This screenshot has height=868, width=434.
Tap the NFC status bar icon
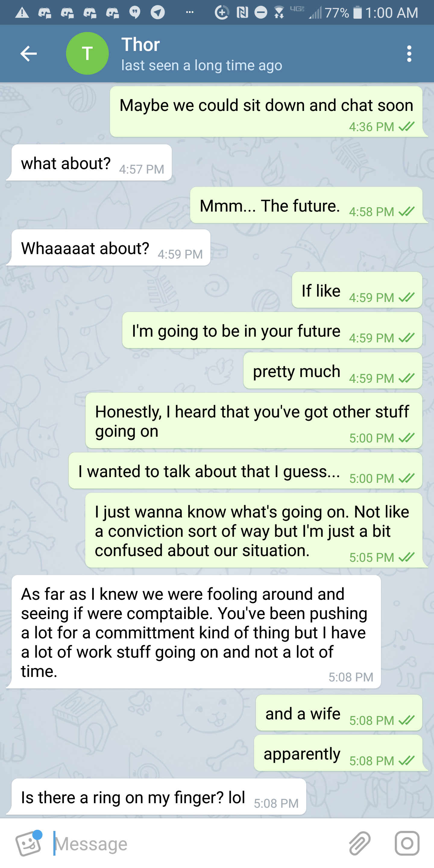[x=242, y=12]
